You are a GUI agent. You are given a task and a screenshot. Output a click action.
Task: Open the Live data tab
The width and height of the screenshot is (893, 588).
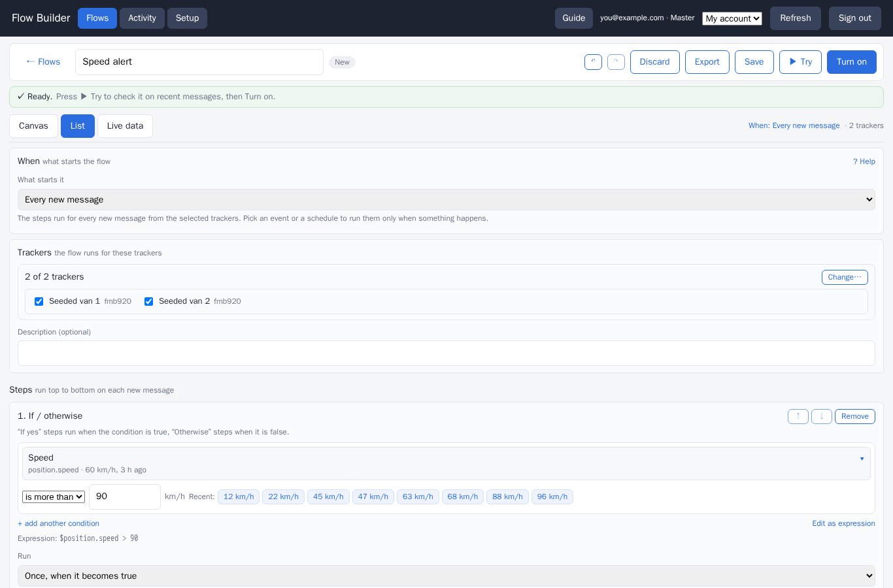125,126
